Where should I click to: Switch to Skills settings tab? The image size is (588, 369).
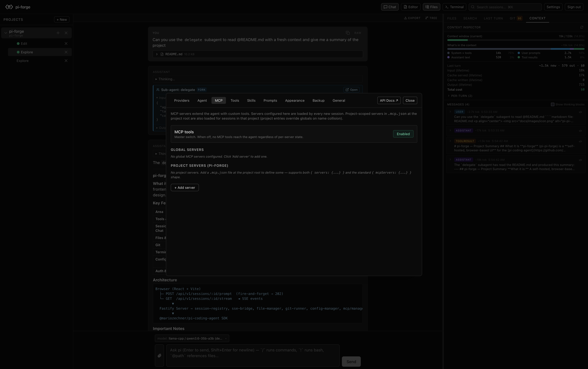click(x=251, y=101)
